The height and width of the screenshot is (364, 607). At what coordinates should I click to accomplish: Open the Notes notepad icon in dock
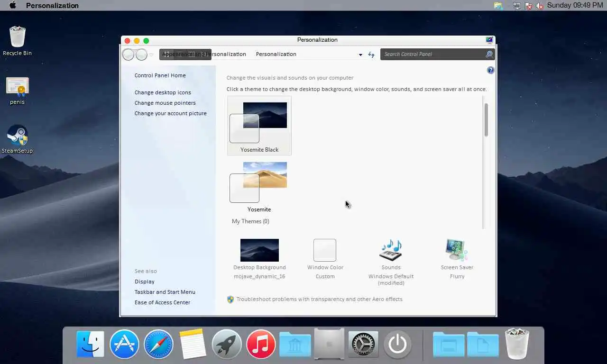193,344
